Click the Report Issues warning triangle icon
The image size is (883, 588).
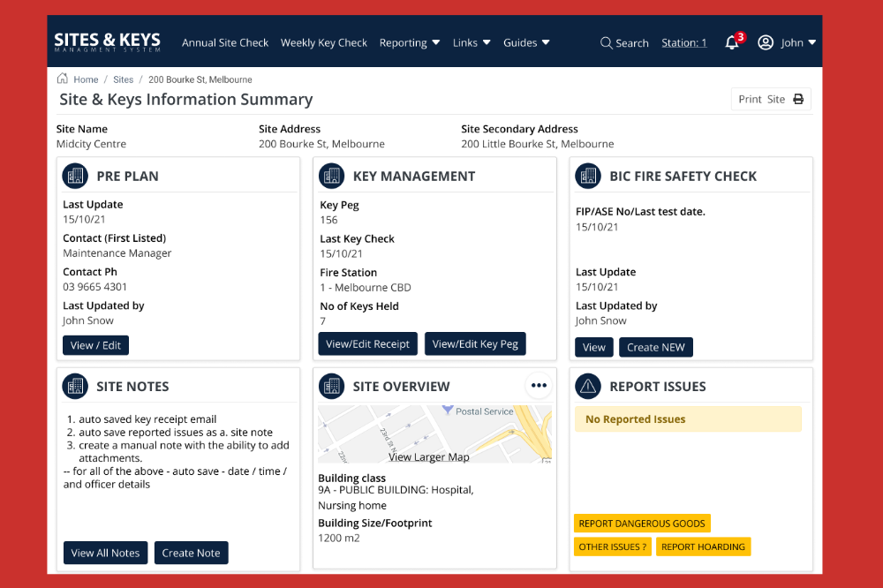[588, 387]
